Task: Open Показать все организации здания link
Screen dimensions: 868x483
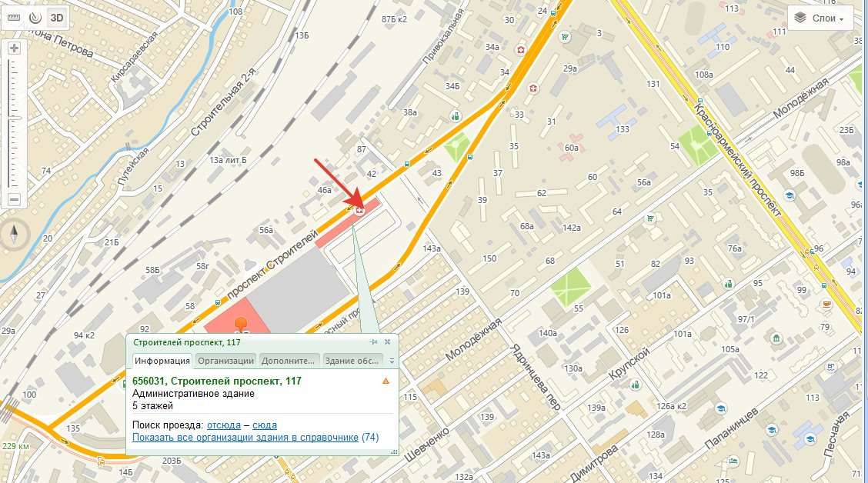Action: click(245, 437)
